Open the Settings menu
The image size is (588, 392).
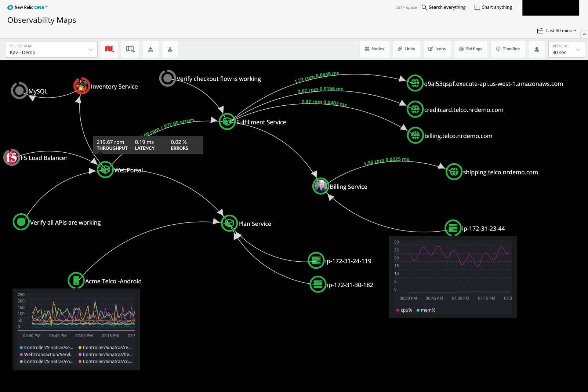point(471,49)
